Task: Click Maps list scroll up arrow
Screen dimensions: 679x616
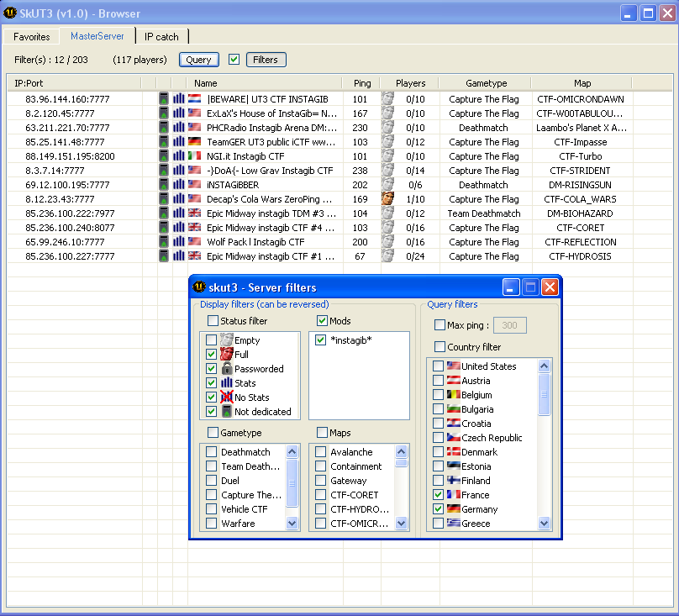Action: (402, 452)
